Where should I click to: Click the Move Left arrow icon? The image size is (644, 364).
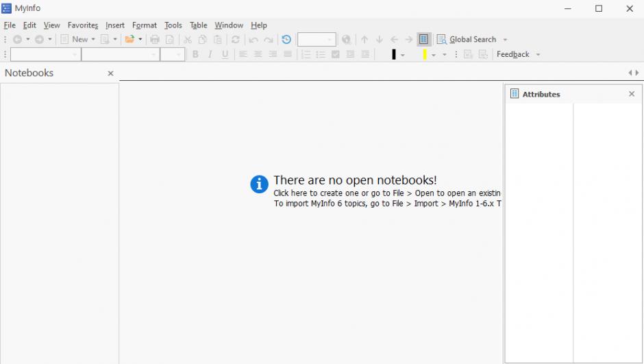pyautogui.click(x=395, y=40)
